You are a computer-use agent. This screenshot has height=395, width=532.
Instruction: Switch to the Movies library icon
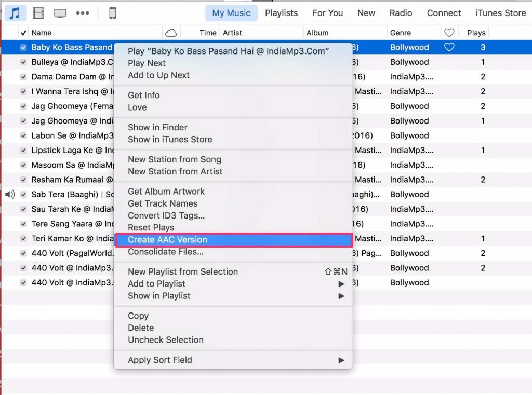(38, 13)
